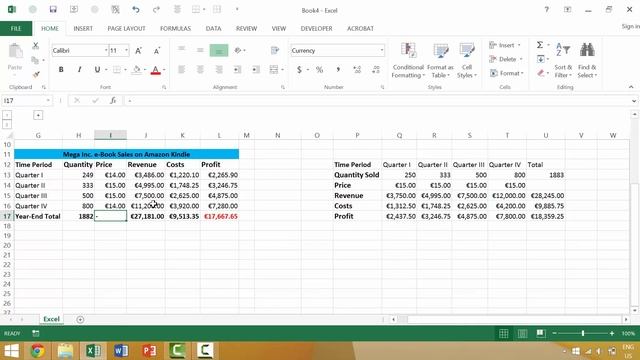640x360 pixels.
Task: Apply the fill color bucket
Action: [x=137, y=70]
